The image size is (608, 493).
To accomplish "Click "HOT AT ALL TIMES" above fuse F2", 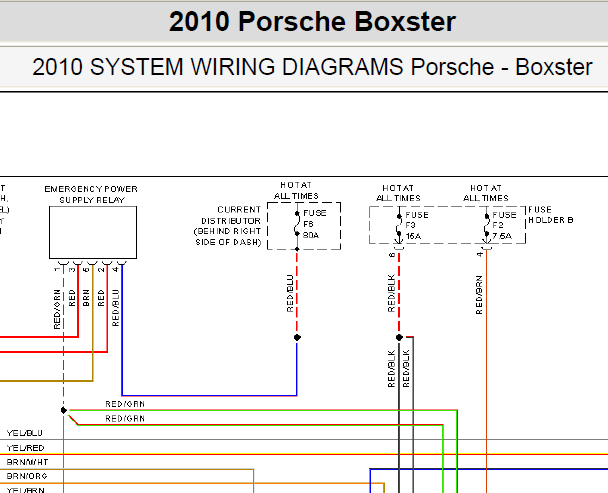I will (486, 193).
